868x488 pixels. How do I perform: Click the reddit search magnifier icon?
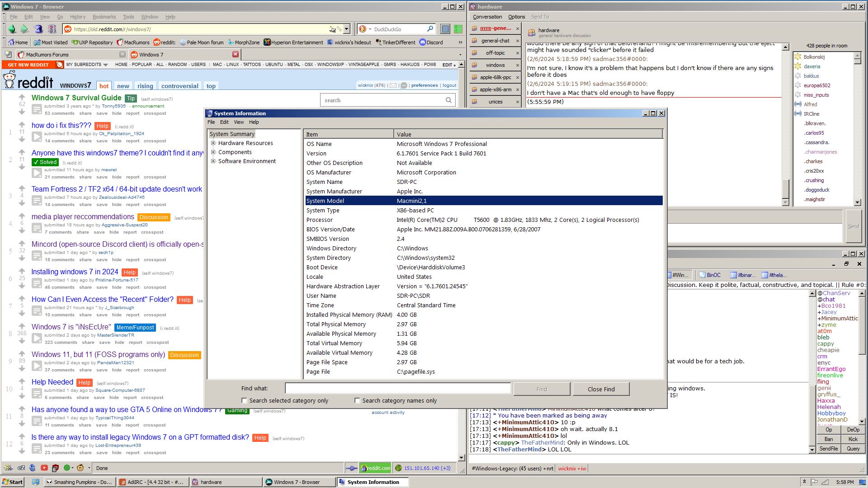(x=448, y=100)
